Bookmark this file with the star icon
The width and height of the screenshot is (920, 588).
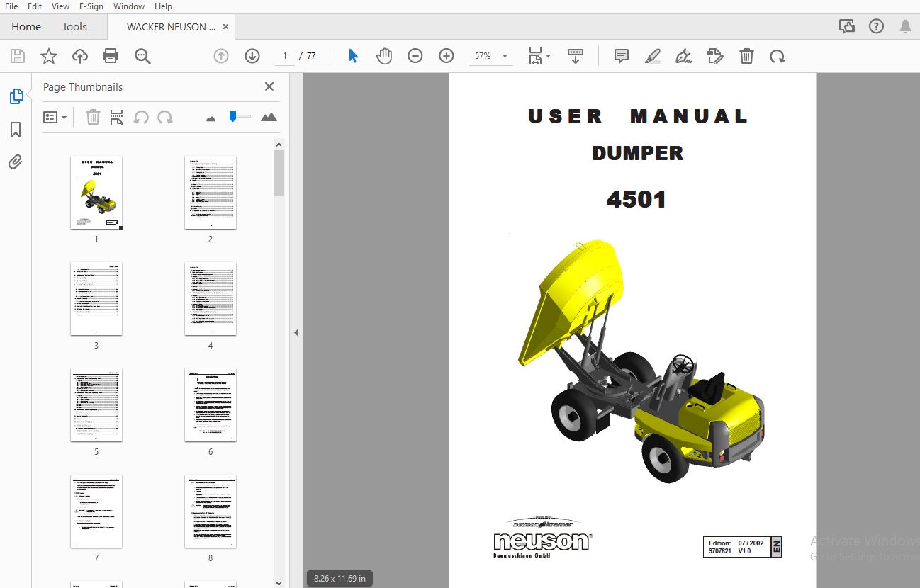click(49, 57)
